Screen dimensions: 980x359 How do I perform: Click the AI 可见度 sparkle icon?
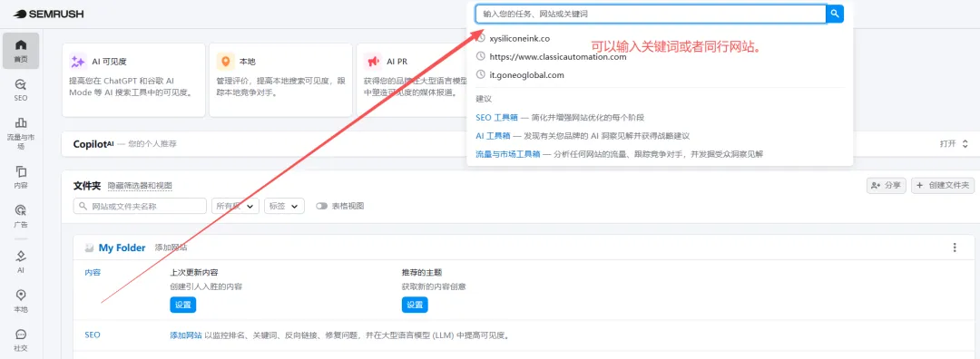pos(78,61)
